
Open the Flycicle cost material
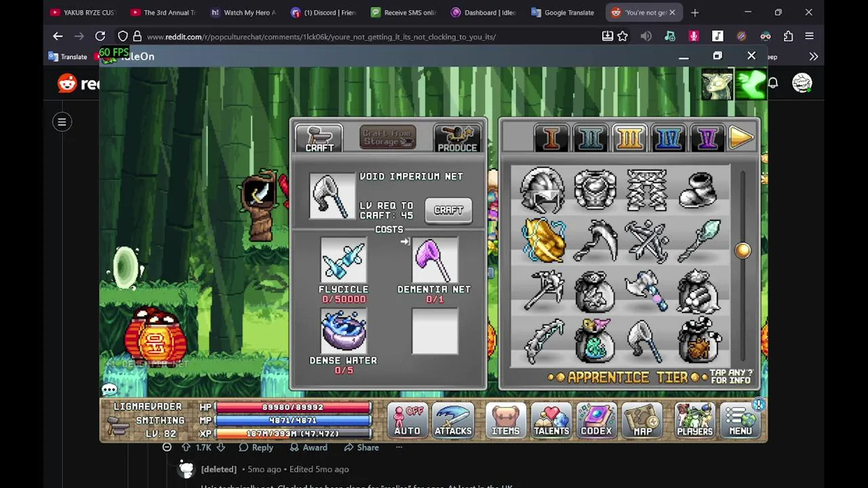point(343,260)
